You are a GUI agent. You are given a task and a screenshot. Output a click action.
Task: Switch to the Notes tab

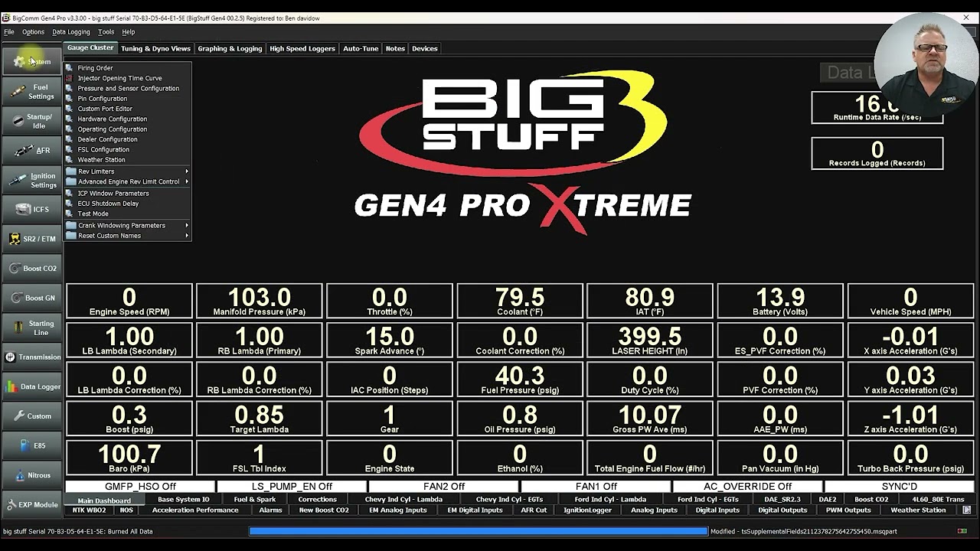395,48
